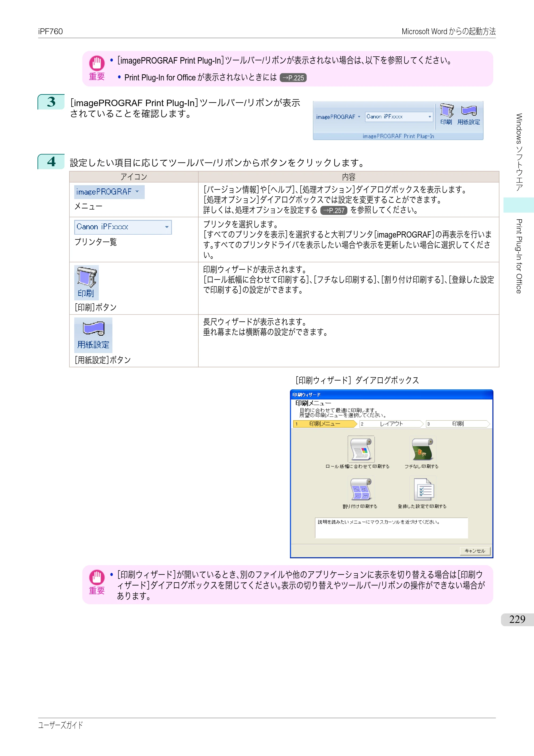Select ロール紙幅に合わせて印刷する icon in wizard
This screenshot has width=534, height=756.
point(361,449)
